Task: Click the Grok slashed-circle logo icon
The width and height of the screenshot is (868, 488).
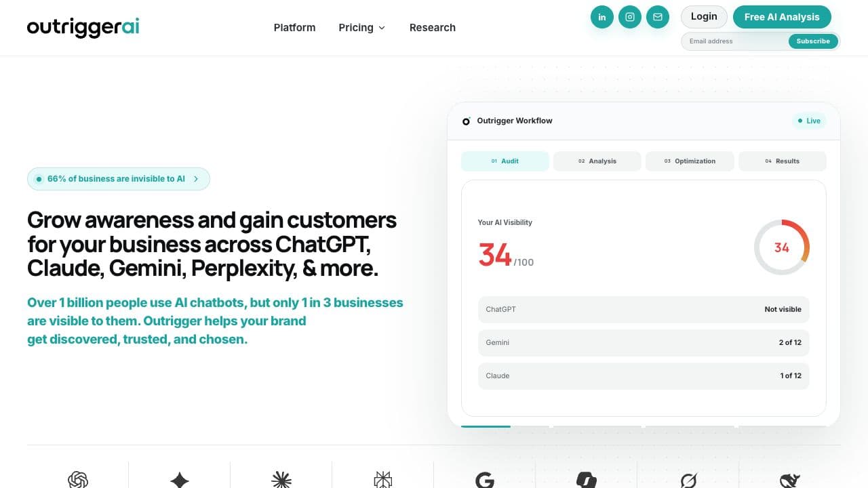Action: tap(688, 480)
